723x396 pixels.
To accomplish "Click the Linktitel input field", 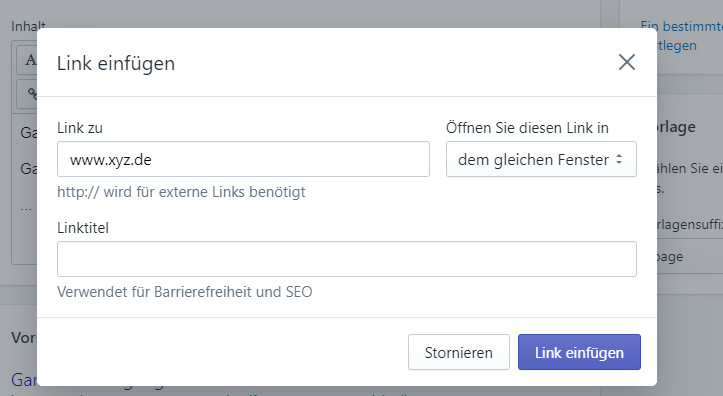I will pyautogui.click(x=347, y=259).
